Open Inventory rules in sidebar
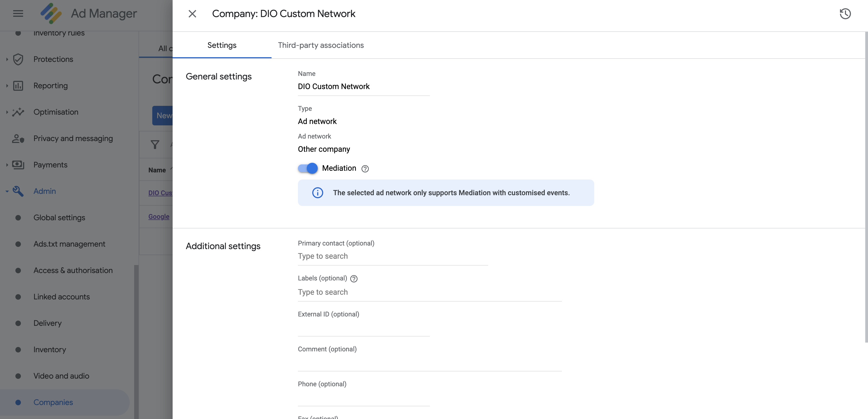 coord(59,33)
